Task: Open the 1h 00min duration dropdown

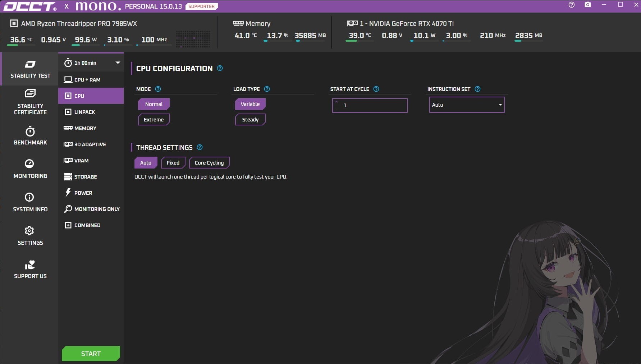Action: pyautogui.click(x=91, y=63)
